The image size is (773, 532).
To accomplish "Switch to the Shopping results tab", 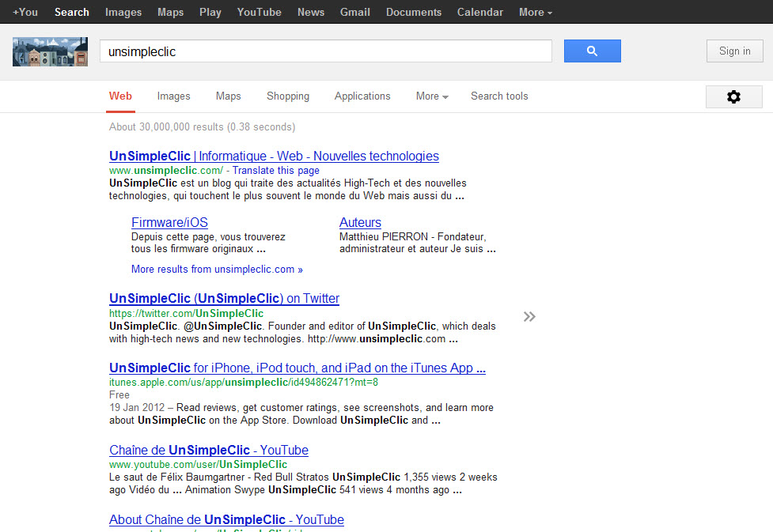I will (288, 96).
